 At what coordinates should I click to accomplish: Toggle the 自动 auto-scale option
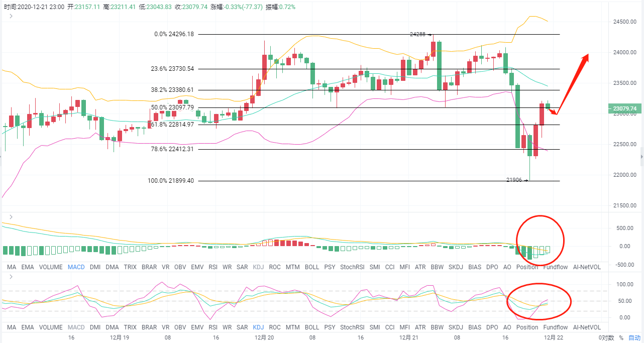[634, 338]
